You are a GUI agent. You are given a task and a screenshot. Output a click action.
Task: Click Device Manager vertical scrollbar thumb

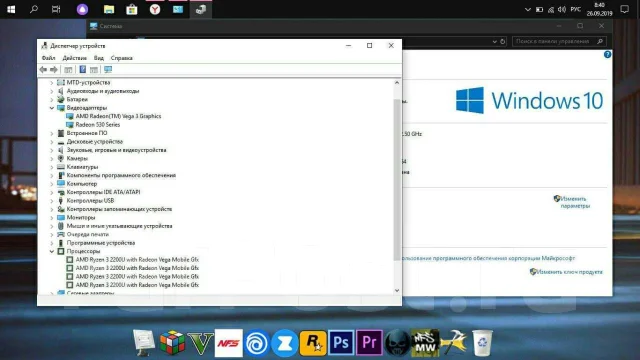pos(397,180)
